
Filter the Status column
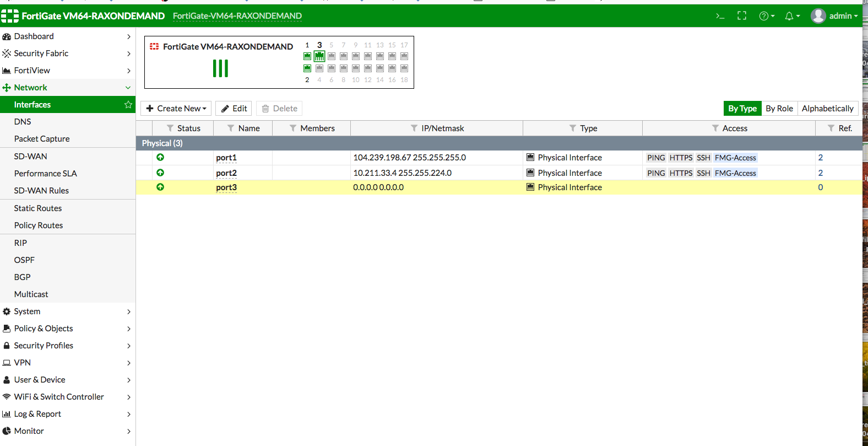(x=170, y=128)
